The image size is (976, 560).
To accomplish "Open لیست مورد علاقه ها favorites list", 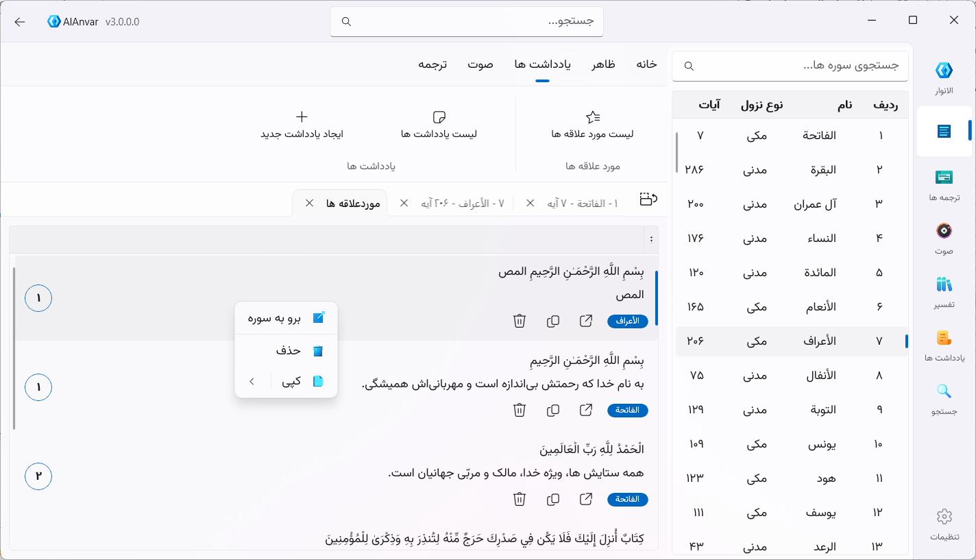I will (x=592, y=125).
